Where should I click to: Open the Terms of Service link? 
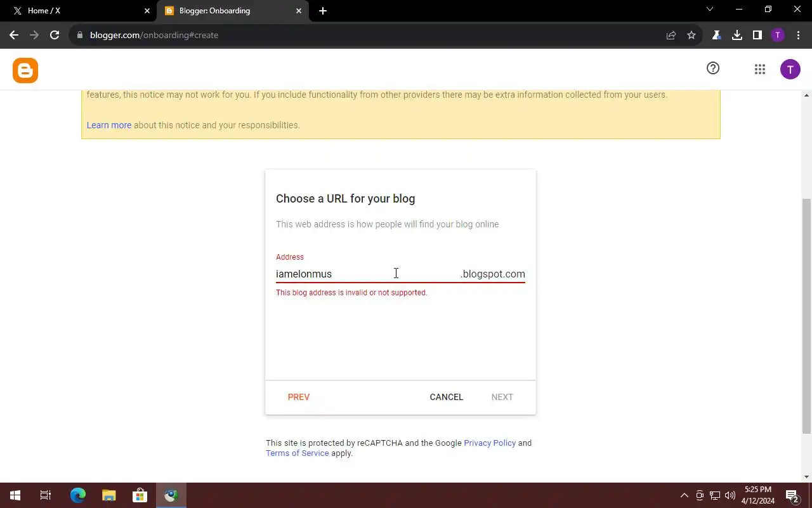click(298, 453)
